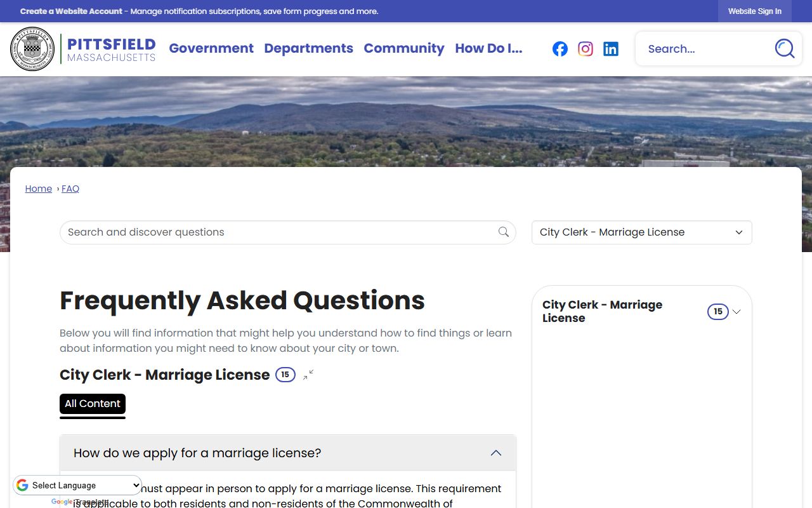
Task: Focus the site Search... input field
Action: click(x=704, y=49)
